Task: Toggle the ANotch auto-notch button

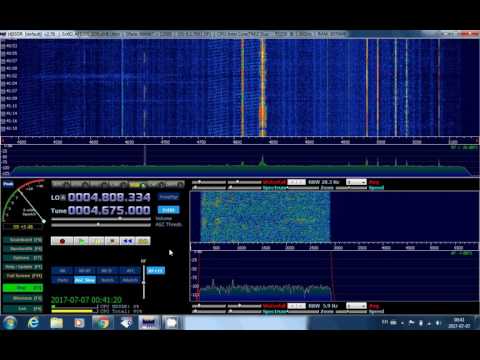Action: point(130,280)
